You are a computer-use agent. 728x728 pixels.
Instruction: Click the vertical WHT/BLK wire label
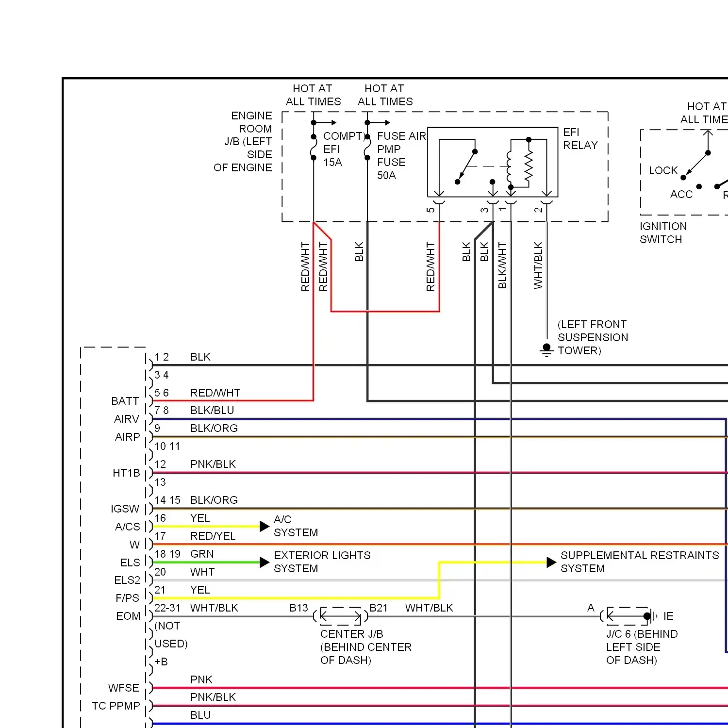tap(538, 265)
